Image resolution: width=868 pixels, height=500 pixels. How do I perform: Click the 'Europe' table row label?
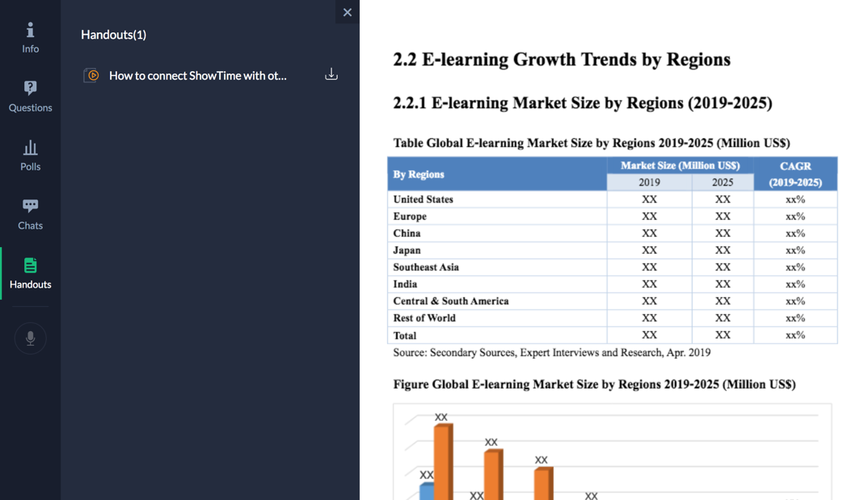(410, 216)
